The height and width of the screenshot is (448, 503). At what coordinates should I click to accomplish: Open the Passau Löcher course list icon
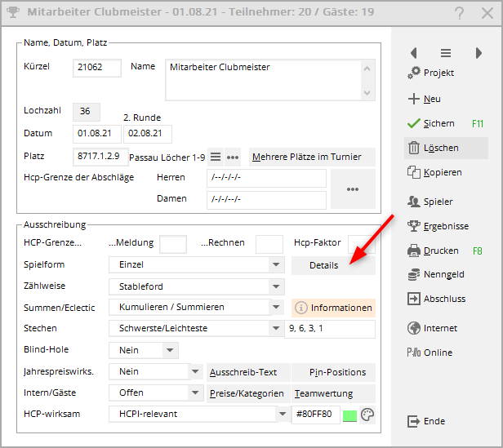click(x=216, y=157)
